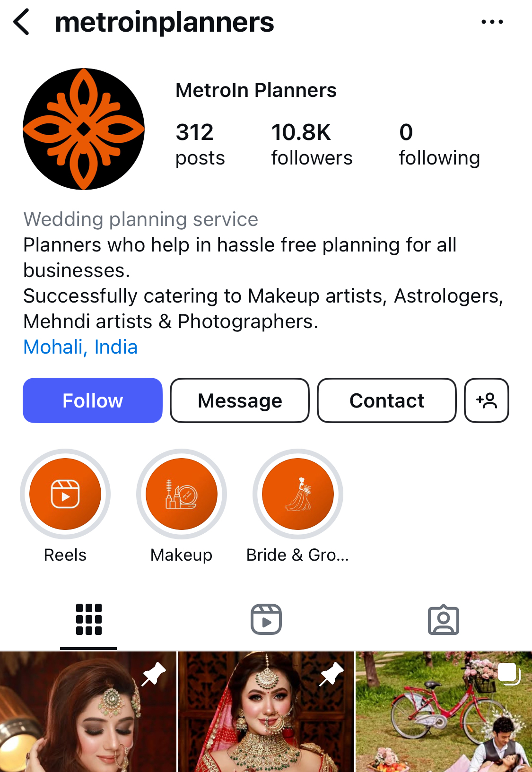Tap the Contact button
This screenshot has width=532, height=772.
coord(387,400)
